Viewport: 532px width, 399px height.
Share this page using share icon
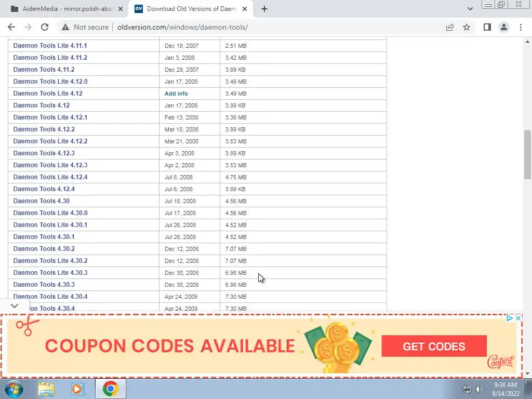click(450, 27)
